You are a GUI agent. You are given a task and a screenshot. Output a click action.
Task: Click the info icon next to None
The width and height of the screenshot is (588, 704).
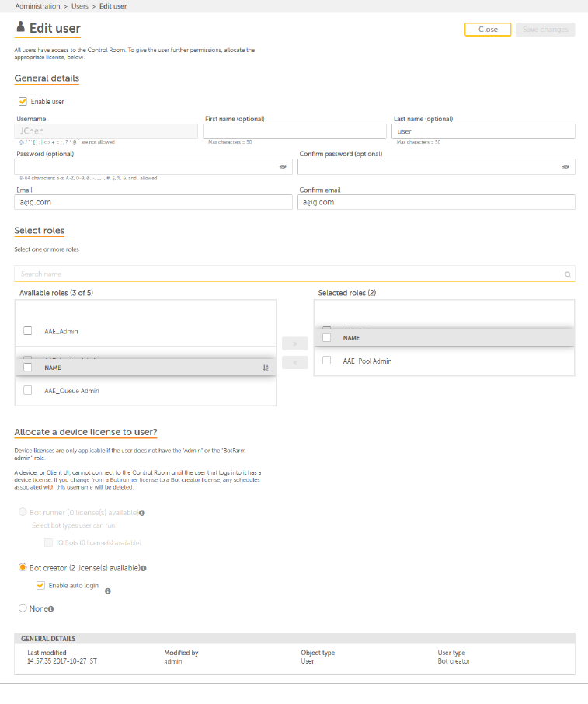51,609
